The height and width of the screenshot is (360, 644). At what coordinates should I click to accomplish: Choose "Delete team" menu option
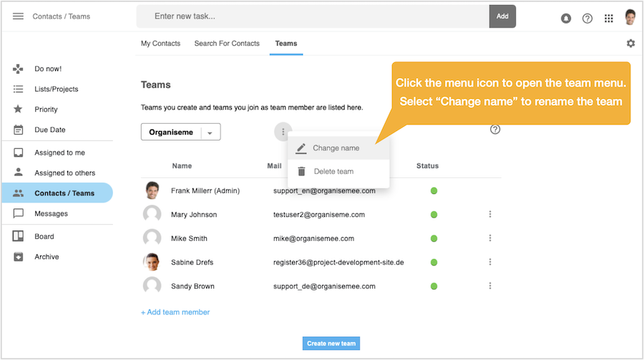(333, 172)
